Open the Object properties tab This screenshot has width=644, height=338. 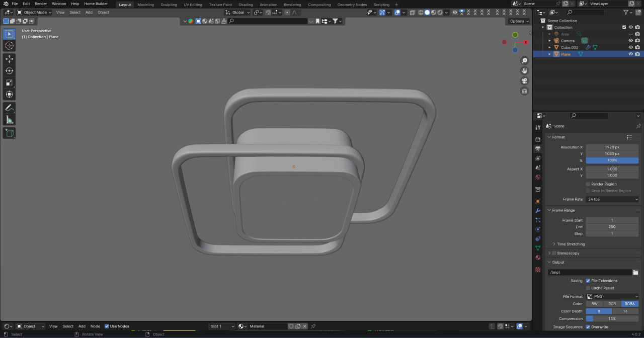point(538,201)
